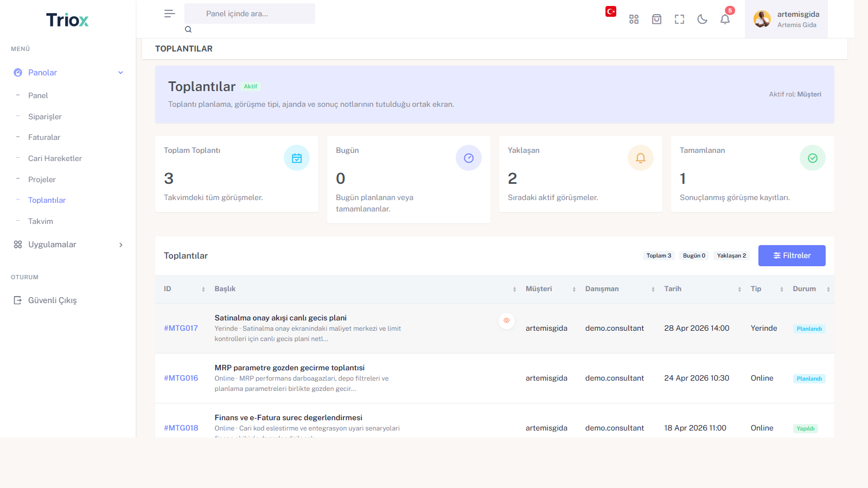Screen dimensions: 868x488
Task: Sort table by Başlık column arrows
Action: coord(514,290)
